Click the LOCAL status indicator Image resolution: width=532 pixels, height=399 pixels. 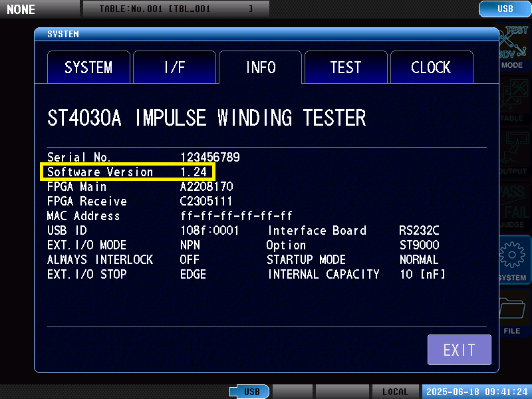coord(395,392)
